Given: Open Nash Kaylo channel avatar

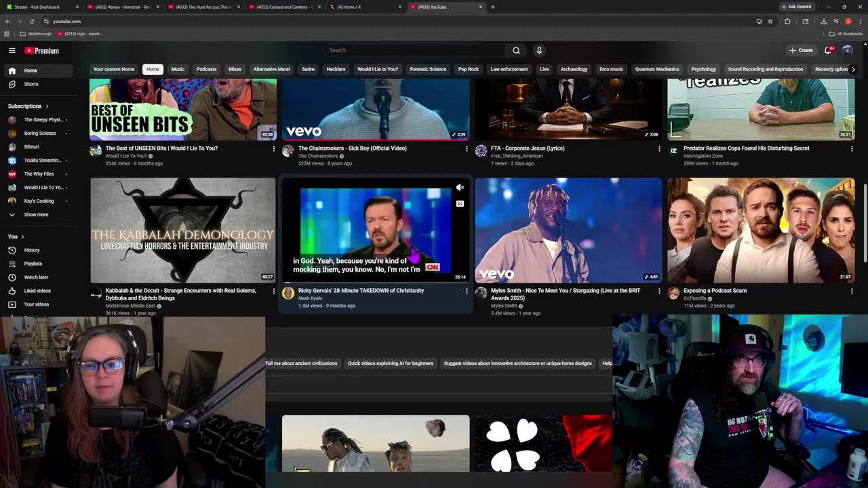Looking at the screenshot, I should tap(288, 293).
